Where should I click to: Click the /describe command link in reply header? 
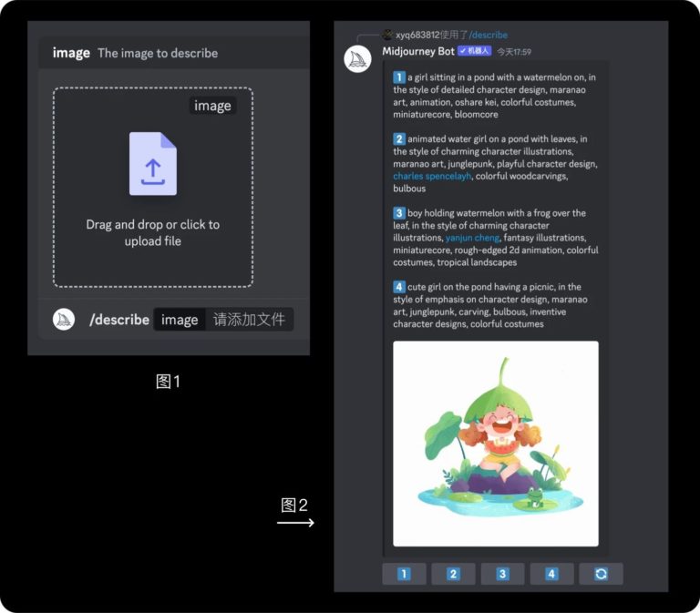tap(488, 35)
